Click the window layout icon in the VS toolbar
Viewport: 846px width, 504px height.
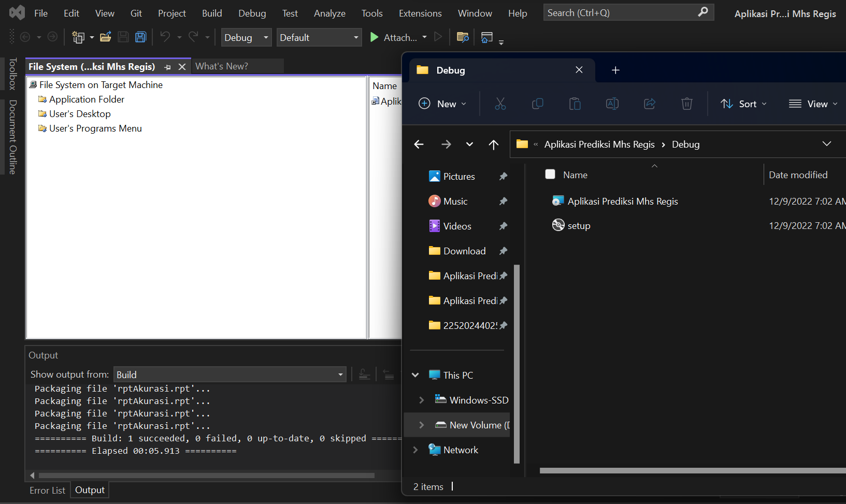click(x=487, y=37)
